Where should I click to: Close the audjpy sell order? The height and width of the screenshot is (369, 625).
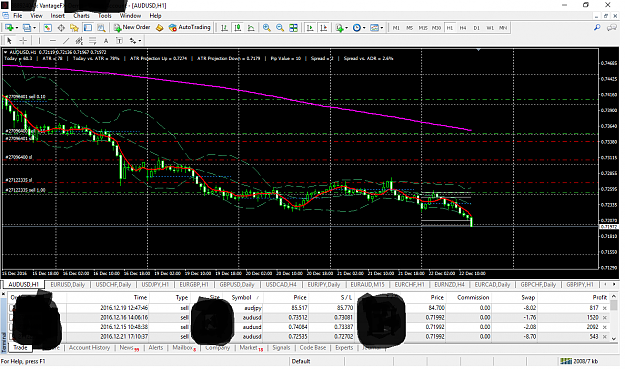(x=605, y=308)
